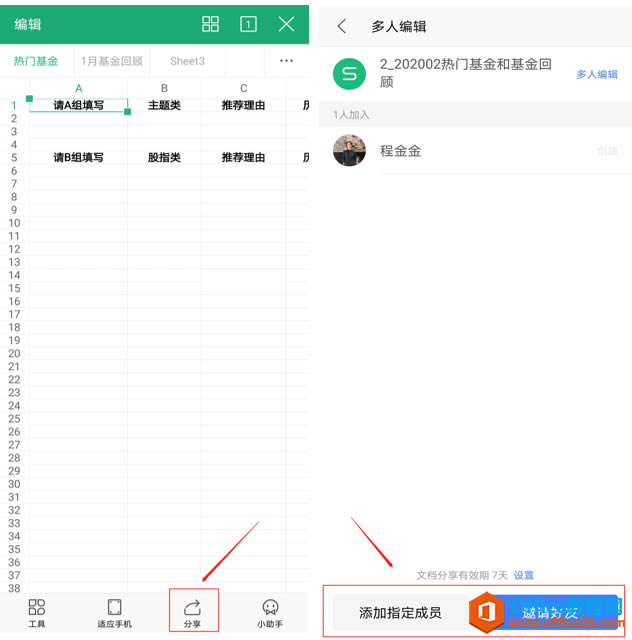Tap 文档分享有效期 7天 text
632x640 pixels.
462,576
